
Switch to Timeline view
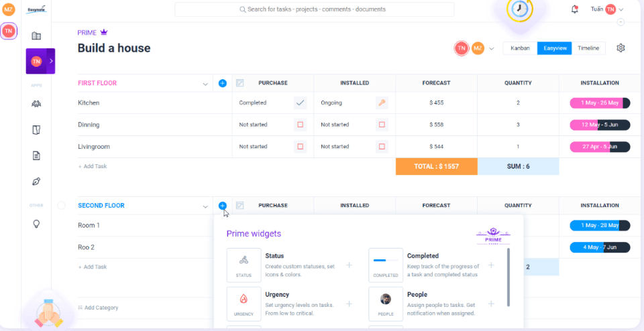pyautogui.click(x=588, y=48)
